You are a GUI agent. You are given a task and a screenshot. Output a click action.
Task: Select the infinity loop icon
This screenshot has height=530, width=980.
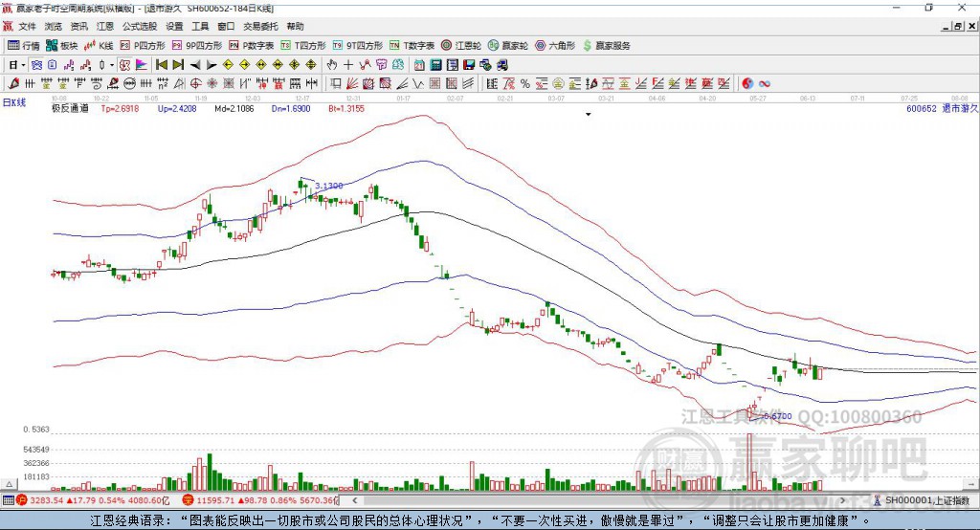[765, 84]
